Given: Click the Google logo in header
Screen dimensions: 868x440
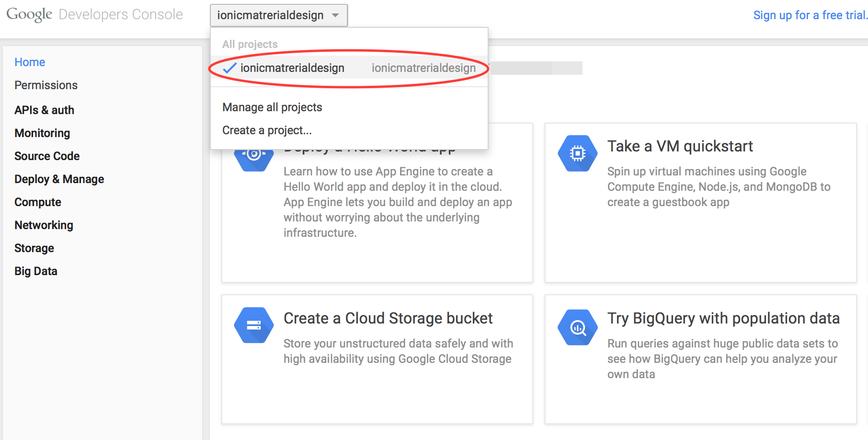Looking at the screenshot, I should pos(29,15).
